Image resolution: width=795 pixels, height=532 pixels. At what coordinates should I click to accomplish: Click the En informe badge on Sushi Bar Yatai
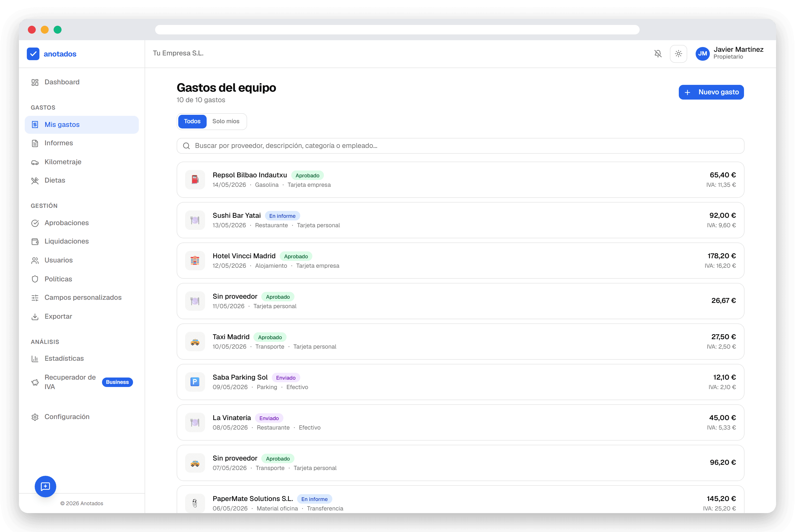(x=282, y=216)
